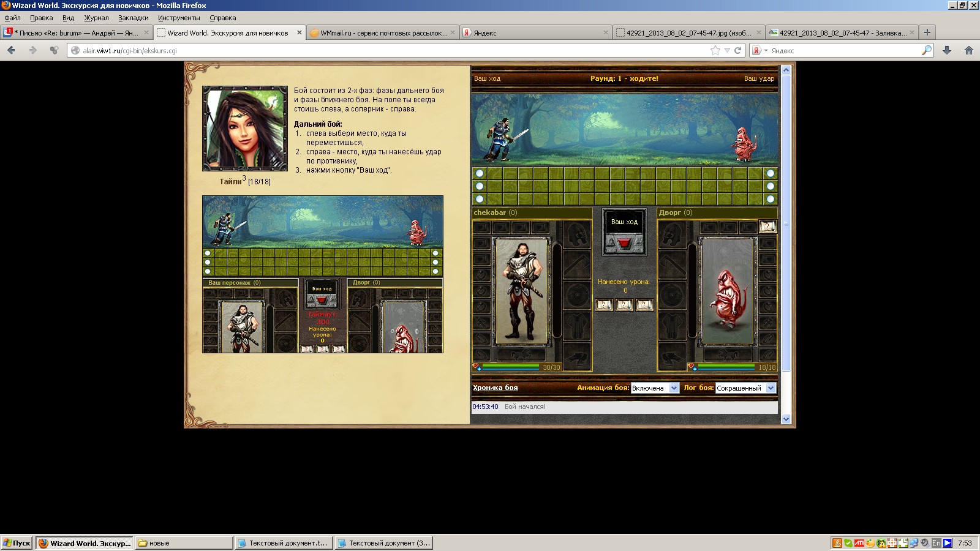Click the search magnifier in the Yandex box

[x=927, y=50]
